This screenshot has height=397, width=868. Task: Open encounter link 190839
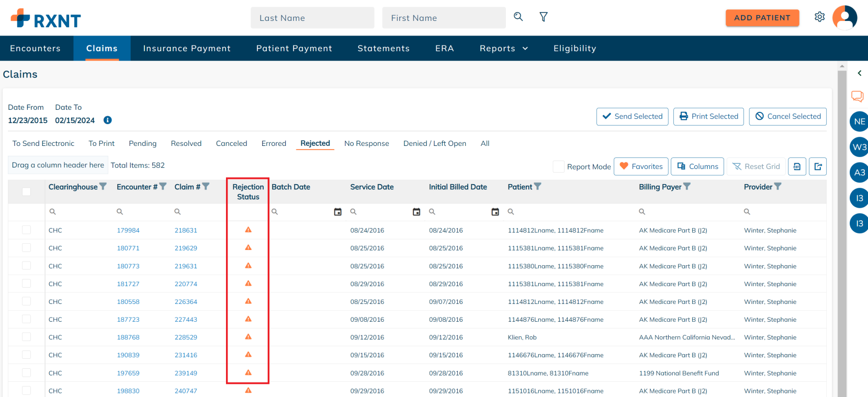click(128, 355)
